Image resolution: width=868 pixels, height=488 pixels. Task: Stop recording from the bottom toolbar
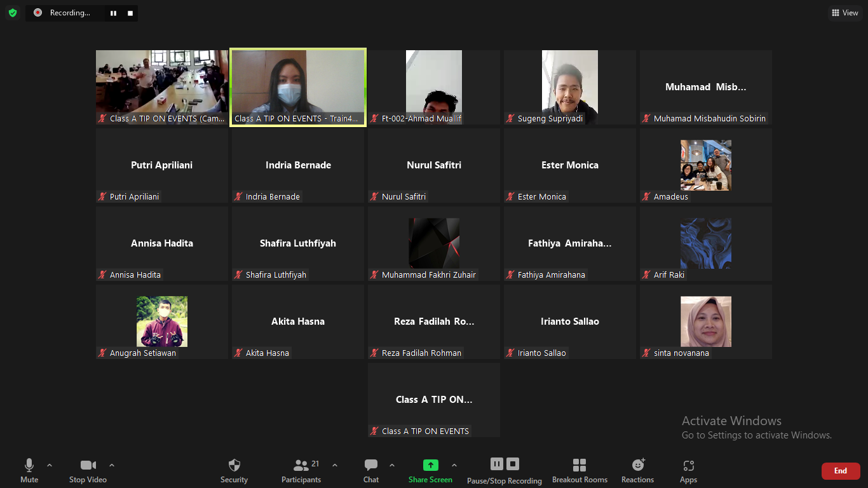513,464
